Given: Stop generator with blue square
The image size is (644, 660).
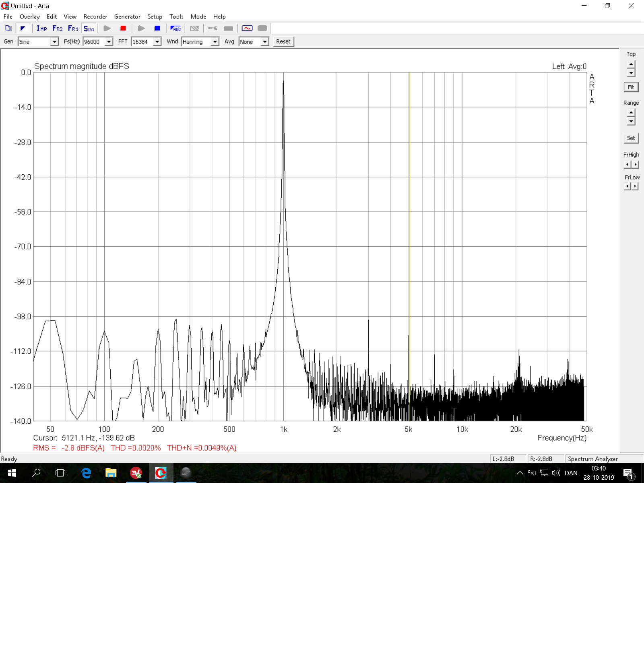Looking at the screenshot, I should point(157,28).
